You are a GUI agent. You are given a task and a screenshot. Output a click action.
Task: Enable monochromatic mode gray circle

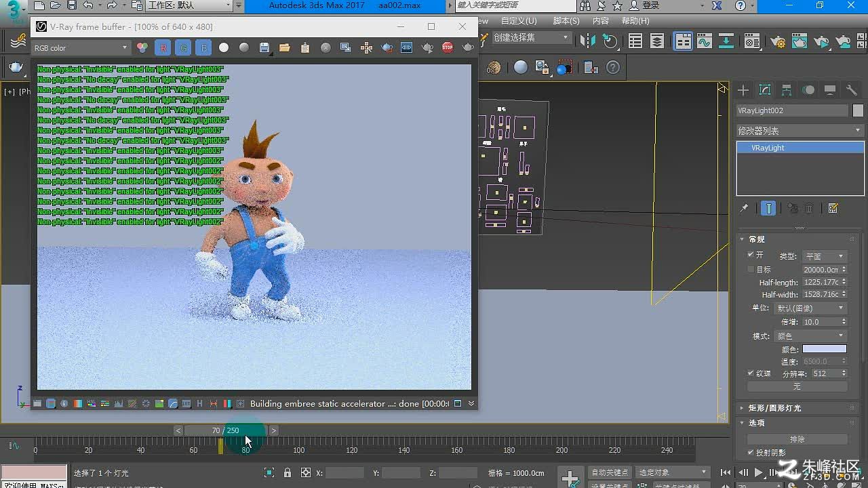pyautogui.click(x=244, y=47)
